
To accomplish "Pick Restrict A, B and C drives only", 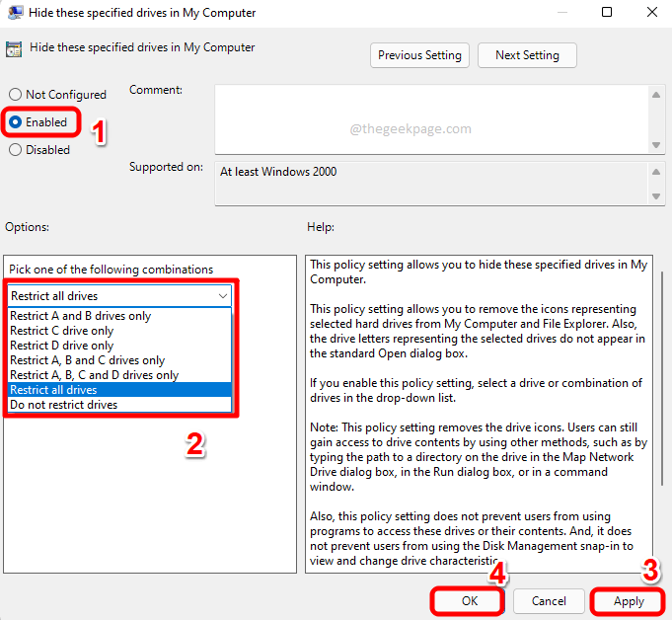I will click(87, 360).
